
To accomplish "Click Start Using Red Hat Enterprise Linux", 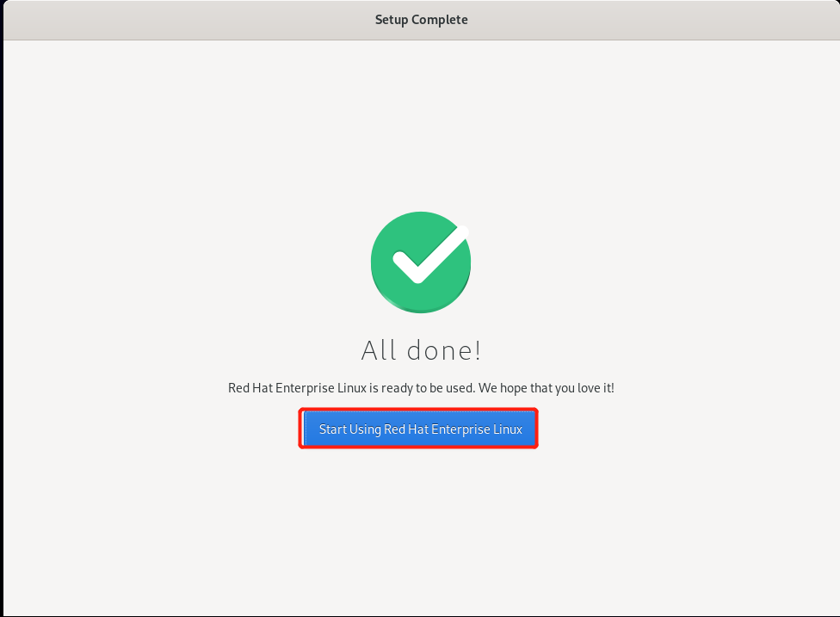I will point(420,429).
